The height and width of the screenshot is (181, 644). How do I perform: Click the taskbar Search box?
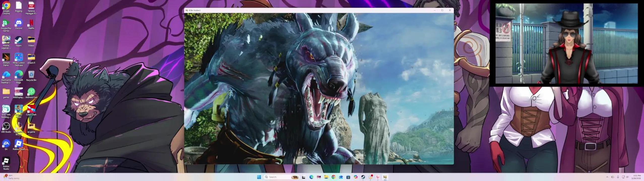[x=281, y=177]
